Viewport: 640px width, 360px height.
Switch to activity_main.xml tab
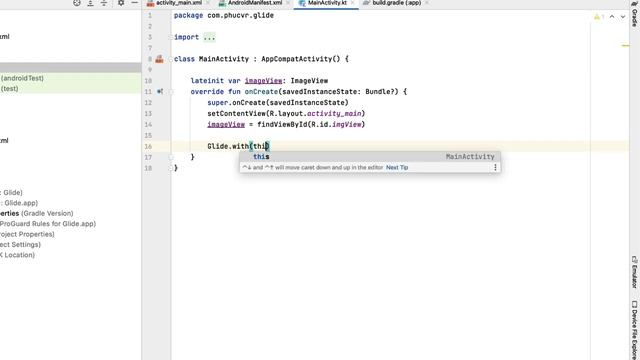179,3
